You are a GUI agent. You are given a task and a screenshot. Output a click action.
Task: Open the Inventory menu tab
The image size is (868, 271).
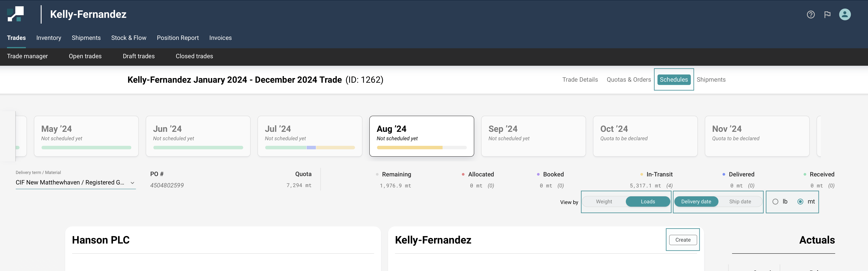(49, 38)
